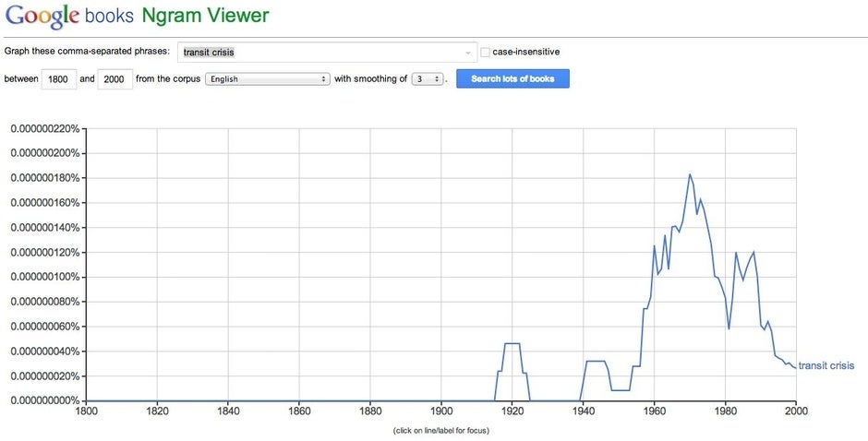Click the line's dip near 1981

(x=729, y=328)
